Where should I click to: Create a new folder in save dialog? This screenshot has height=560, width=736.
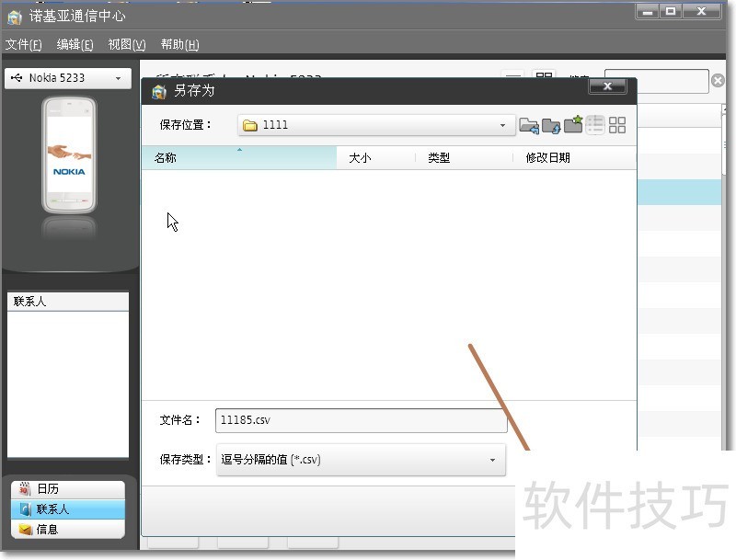point(573,125)
